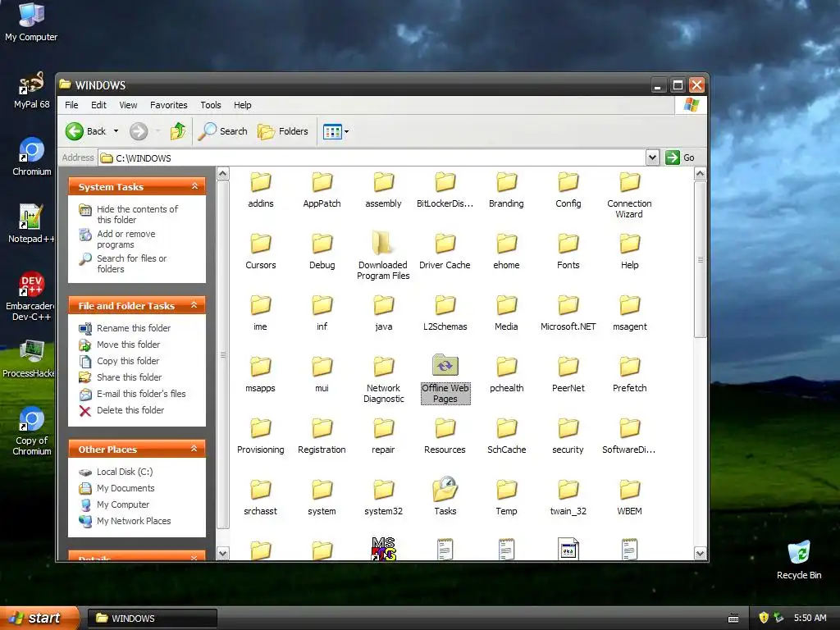Open the Back history dropdown arrow

click(x=116, y=131)
